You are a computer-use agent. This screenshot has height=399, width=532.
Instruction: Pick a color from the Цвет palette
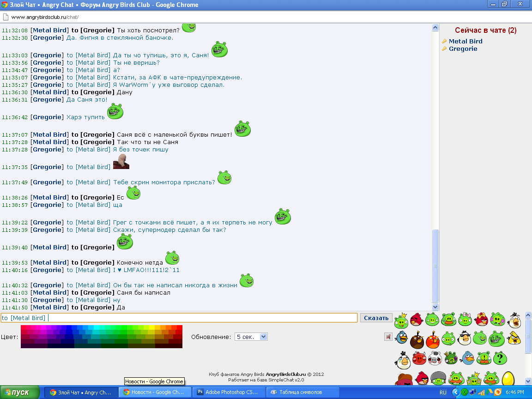tap(102, 337)
